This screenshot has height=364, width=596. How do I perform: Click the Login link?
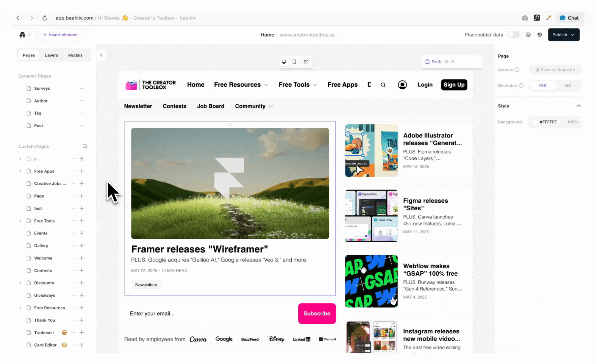tap(425, 85)
